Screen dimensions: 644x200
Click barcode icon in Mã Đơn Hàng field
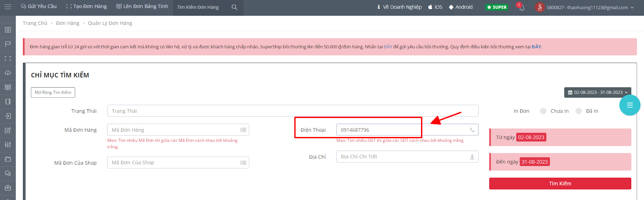[x=243, y=130]
